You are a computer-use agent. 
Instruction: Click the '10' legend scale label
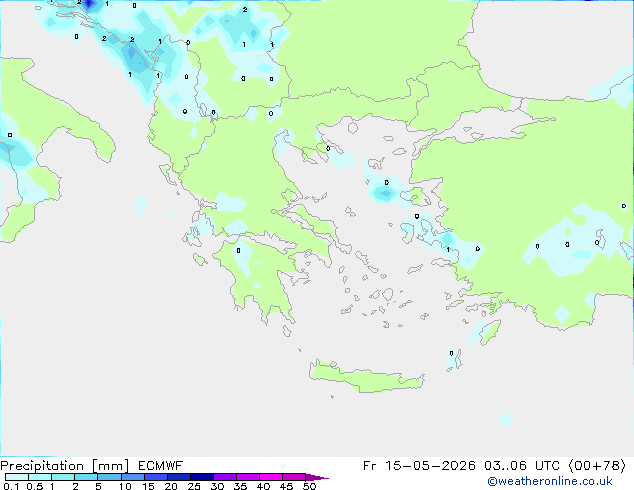[x=125, y=486]
